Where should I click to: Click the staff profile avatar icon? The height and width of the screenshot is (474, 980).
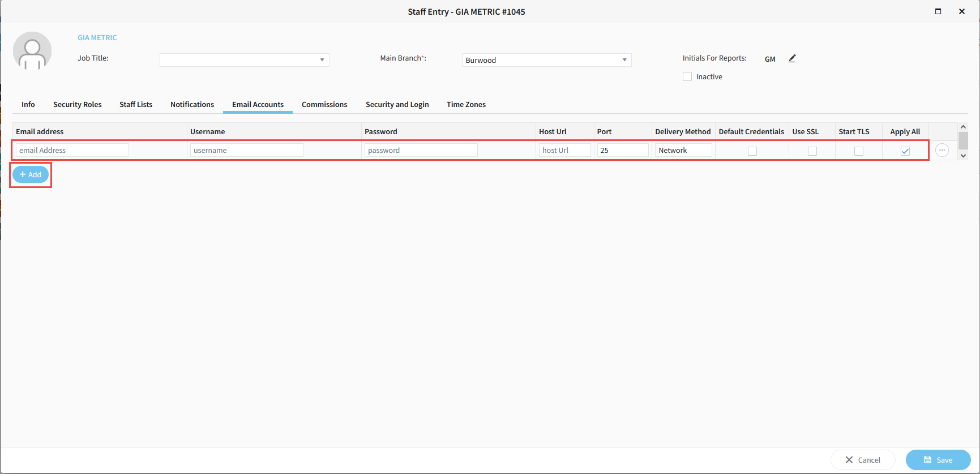(x=32, y=51)
